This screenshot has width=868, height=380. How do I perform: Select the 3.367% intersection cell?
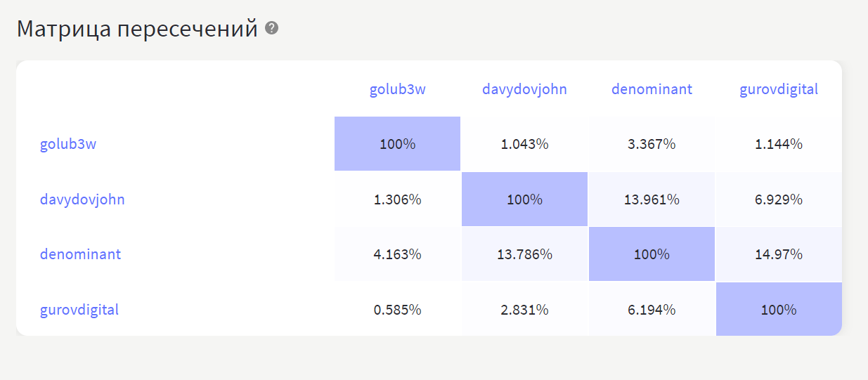point(652,144)
